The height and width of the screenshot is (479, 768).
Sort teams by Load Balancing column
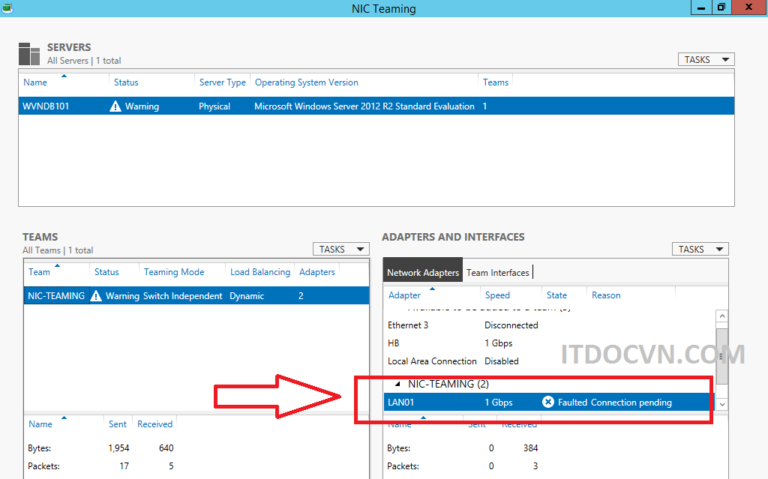click(x=259, y=272)
